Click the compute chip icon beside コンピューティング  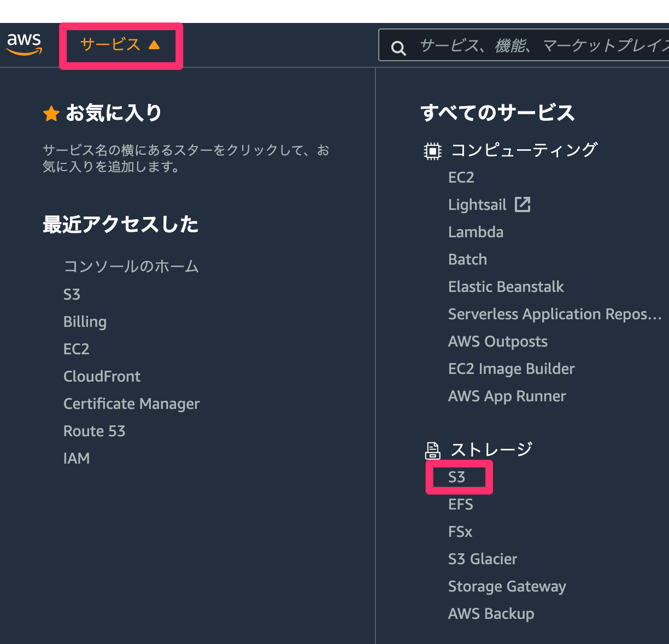coord(432,151)
